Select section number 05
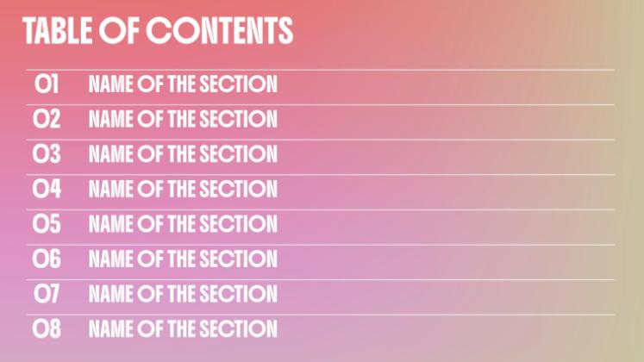644x362 pixels. pos(47,225)
